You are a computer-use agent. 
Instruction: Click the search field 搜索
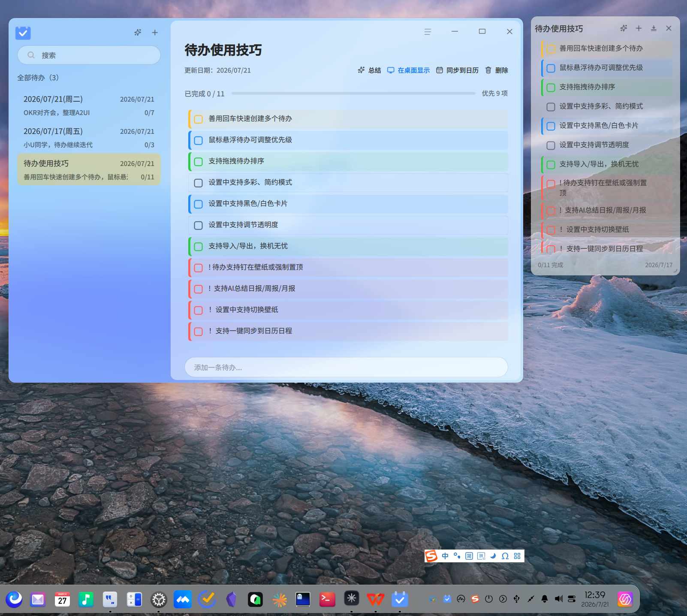(89, 55)
